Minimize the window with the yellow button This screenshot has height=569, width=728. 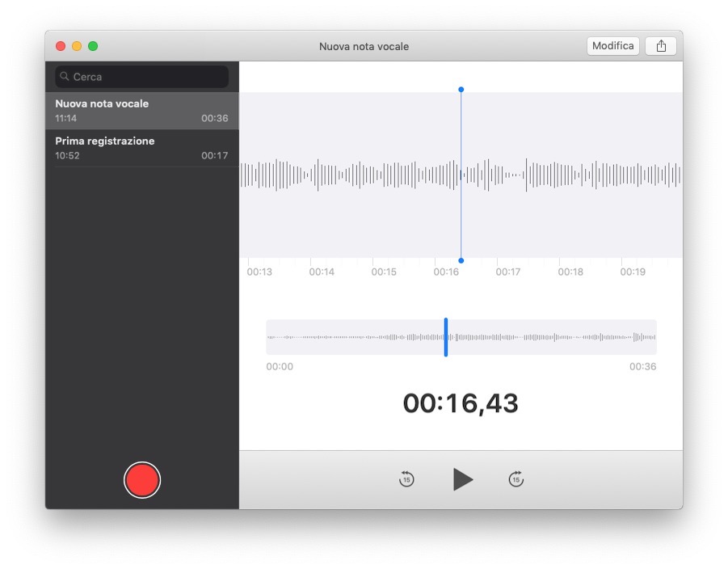(x=77, y=46)
